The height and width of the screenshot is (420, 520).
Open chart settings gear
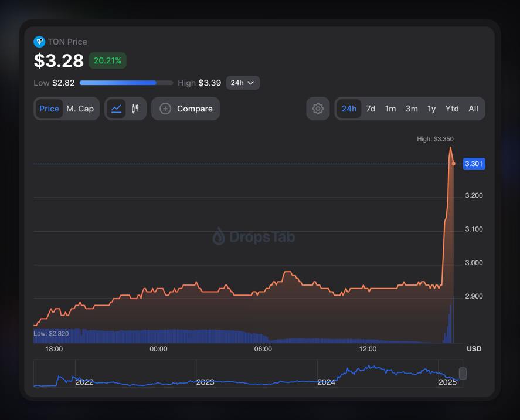tap(318, 109)
